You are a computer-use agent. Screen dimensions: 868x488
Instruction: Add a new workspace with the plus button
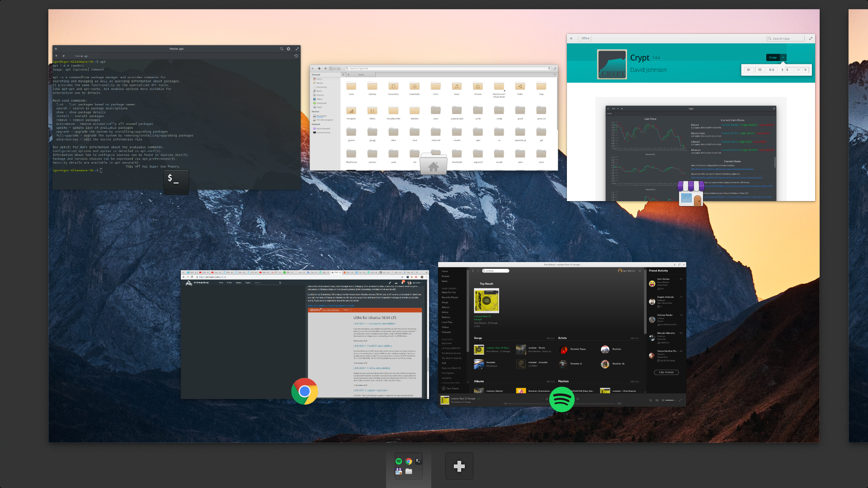coord(459,466)
